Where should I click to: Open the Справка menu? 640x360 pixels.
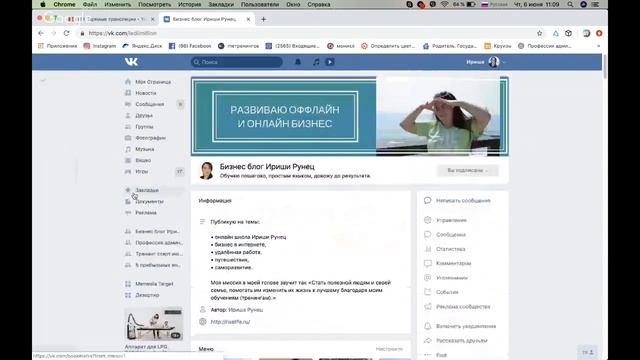tap(318, 4)
